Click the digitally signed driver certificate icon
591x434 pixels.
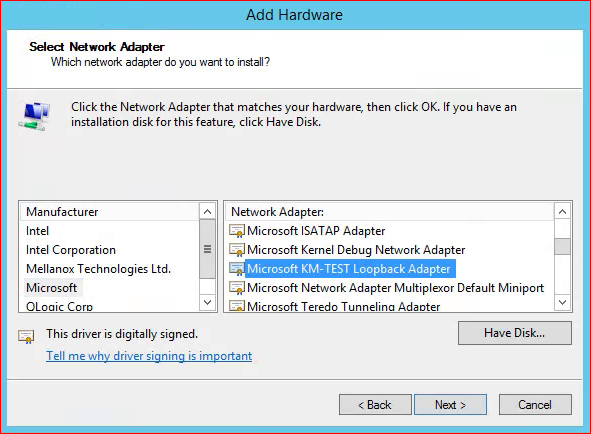click(26, 336)
